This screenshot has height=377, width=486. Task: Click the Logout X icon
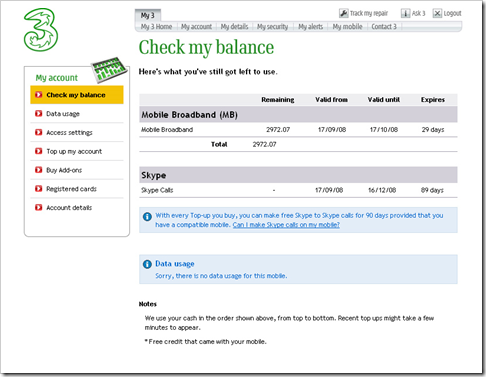pos(437,13)
